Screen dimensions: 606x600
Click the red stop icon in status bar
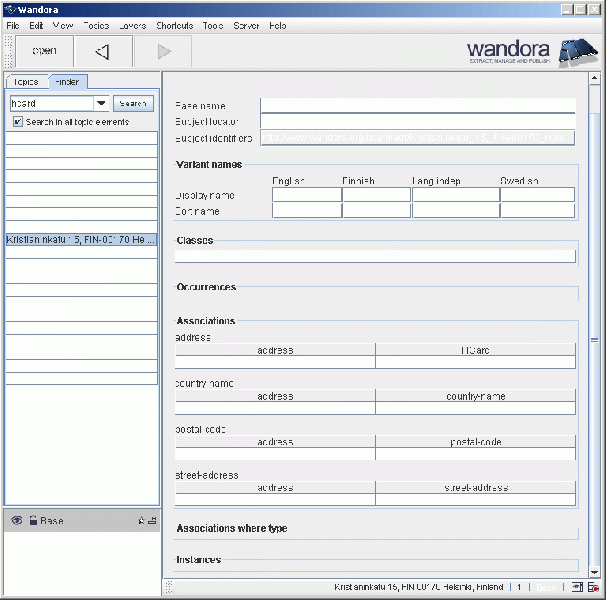pyautogui.click(x=593, y=587)
